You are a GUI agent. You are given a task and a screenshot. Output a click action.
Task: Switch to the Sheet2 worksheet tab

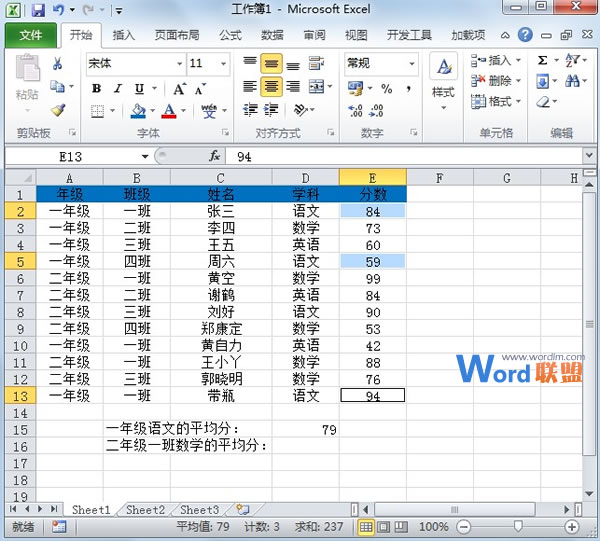145,510
